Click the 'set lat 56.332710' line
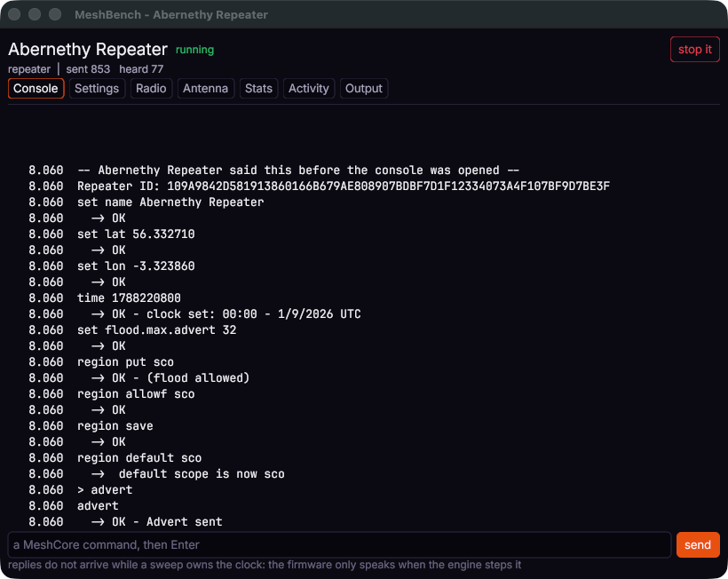The width and height of the screenshot is (728, 579). (x=136, y=234)
